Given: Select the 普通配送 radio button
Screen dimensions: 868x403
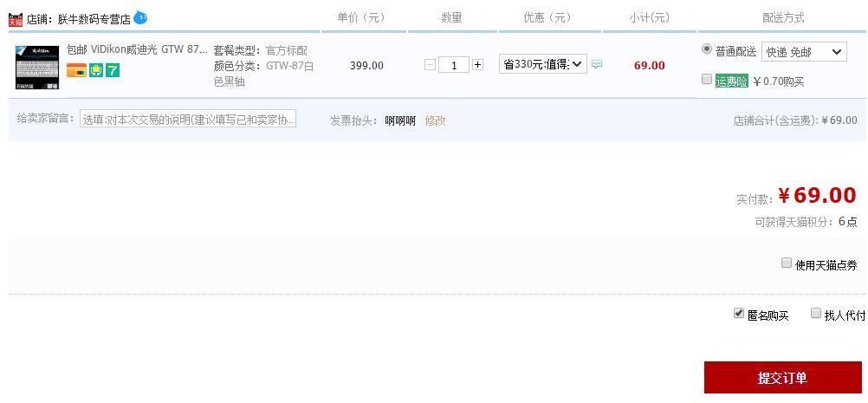Looking at the screenshot, I should pyautogui.click(x=706, y=49).
